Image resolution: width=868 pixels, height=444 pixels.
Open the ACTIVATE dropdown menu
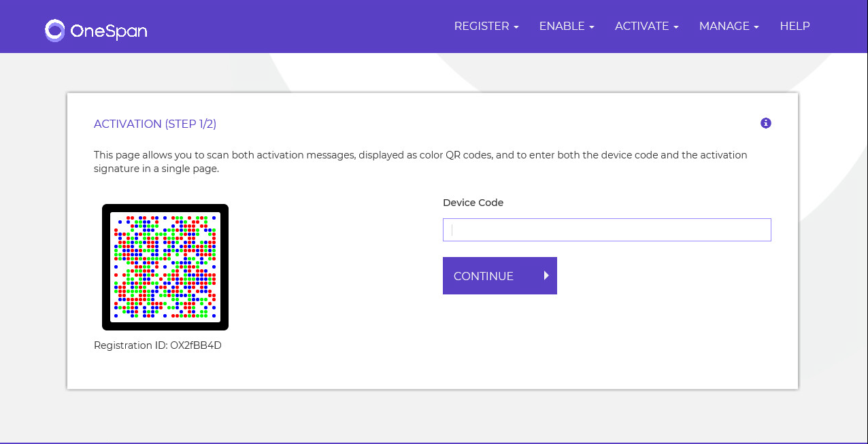click(x=647, y=26)
